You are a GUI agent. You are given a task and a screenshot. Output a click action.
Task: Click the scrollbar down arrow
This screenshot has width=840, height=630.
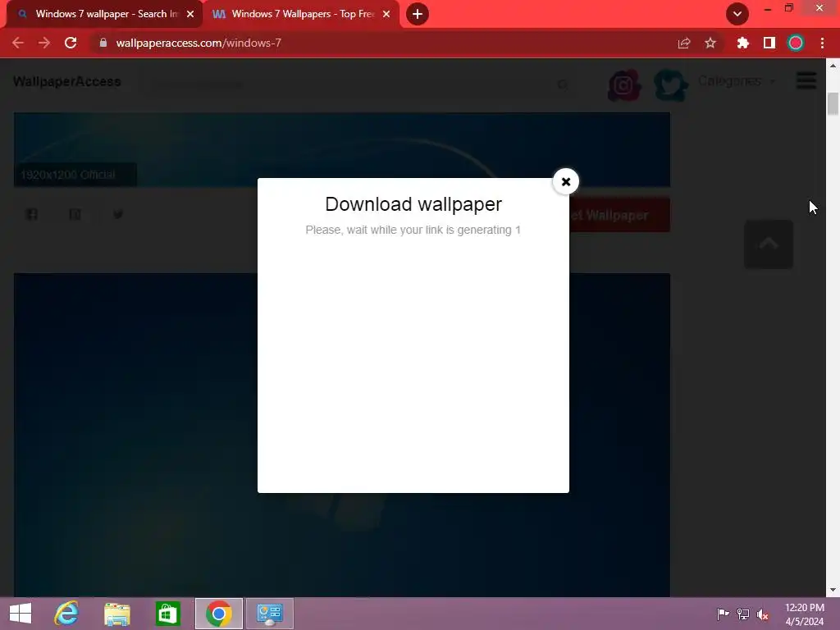click(x=833, y=591)
